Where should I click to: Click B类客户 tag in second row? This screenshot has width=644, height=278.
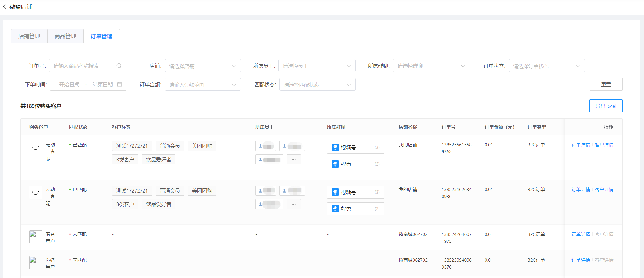coord(125,204)
